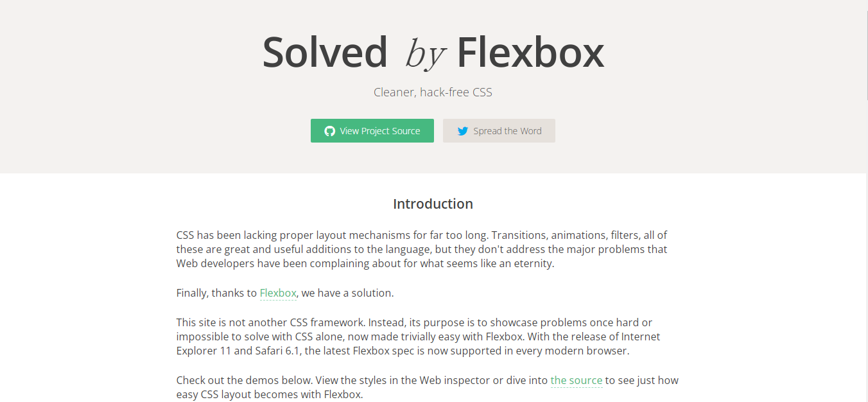The image size is (868, 402).
Task: Click the GitHub octocat icon
Action: click(329, 131)
